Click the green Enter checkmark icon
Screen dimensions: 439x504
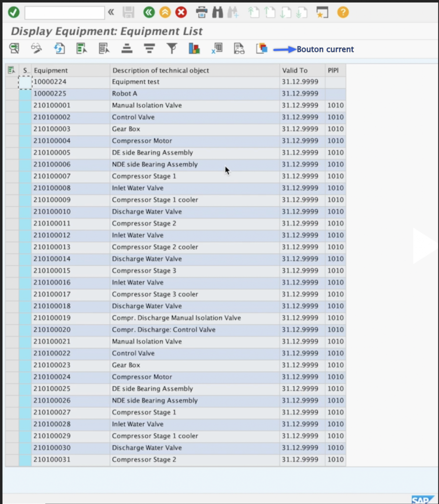click(14, 12)
